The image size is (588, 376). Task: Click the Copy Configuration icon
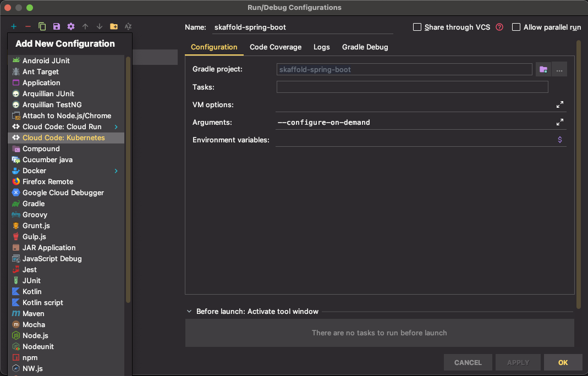42,26
